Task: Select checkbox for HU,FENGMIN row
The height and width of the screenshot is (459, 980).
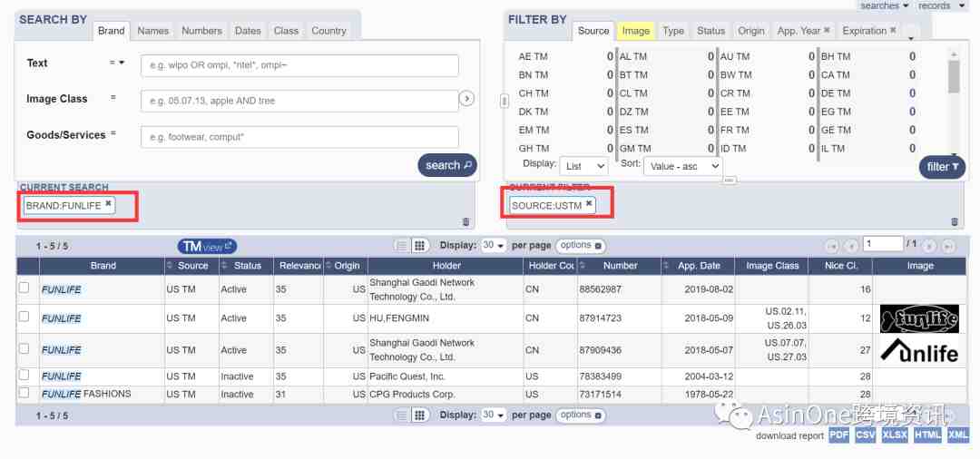Action: pyautogui.click(x=24, y=317)
